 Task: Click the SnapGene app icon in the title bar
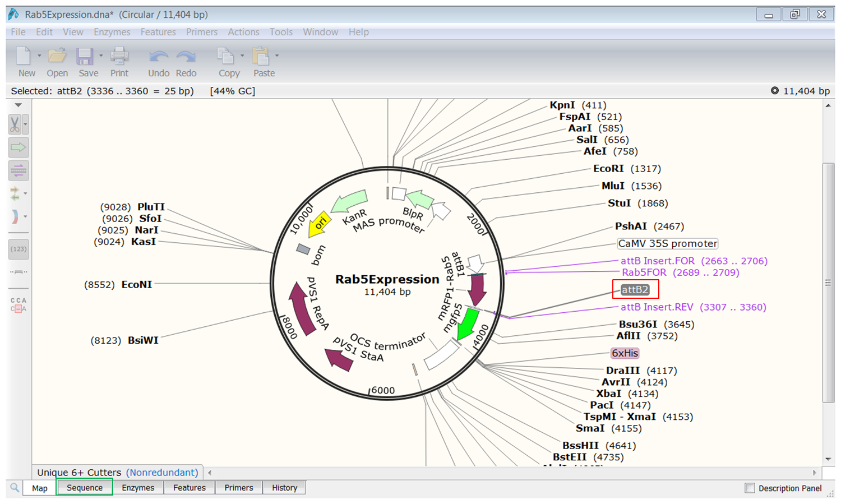pos(13,15)
